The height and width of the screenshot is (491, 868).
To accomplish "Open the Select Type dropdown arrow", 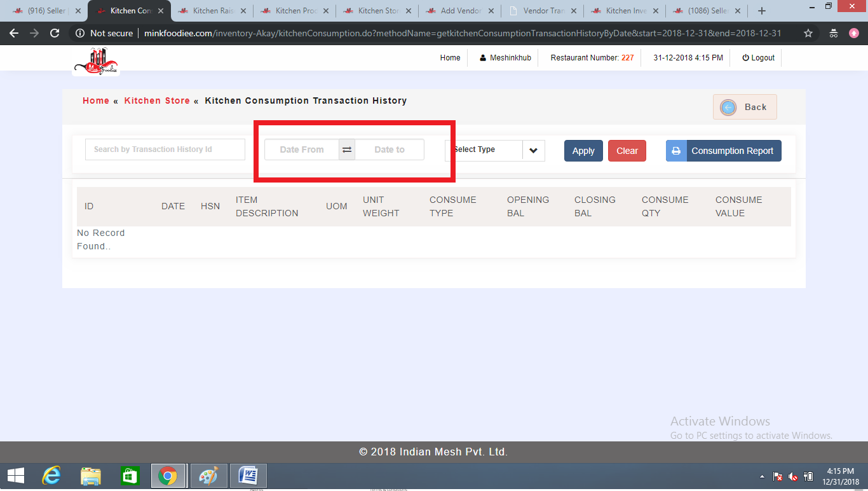I will point(533,151).
